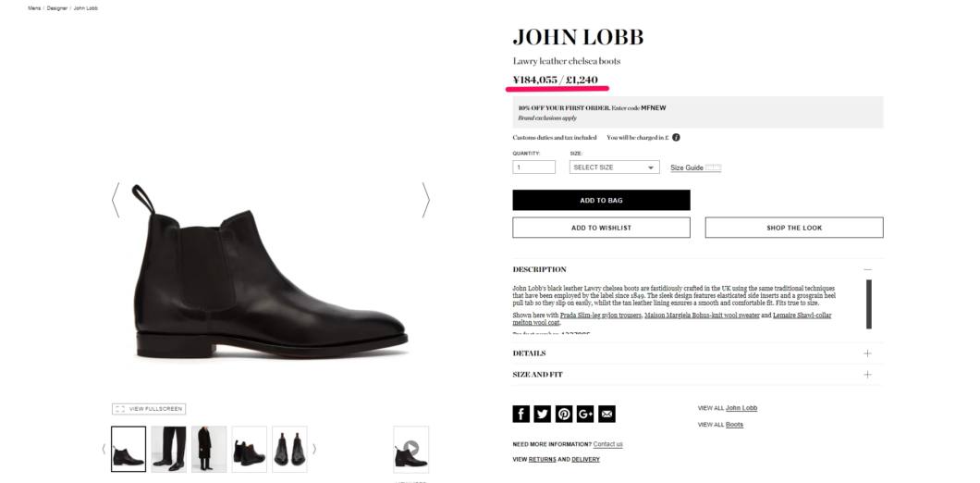Focus the quantity input field

533,167
